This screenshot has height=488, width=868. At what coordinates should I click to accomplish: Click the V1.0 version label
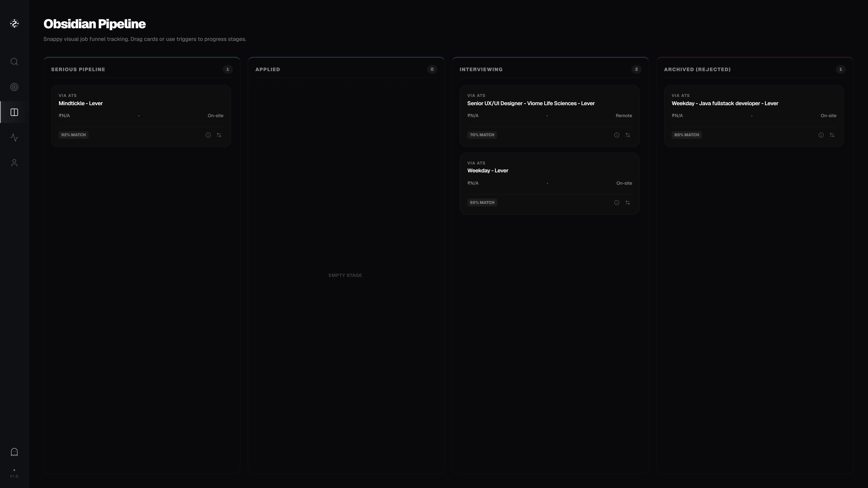[x=14, y=476]
